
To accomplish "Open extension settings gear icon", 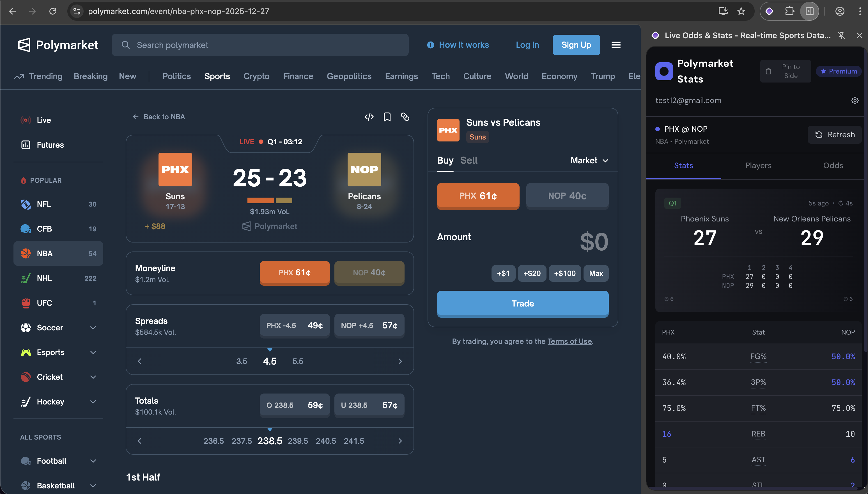I will (855, 100).
